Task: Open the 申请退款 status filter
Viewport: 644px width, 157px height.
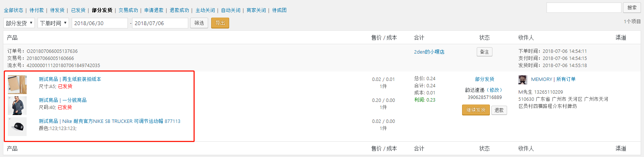Action: pos(154,10)
